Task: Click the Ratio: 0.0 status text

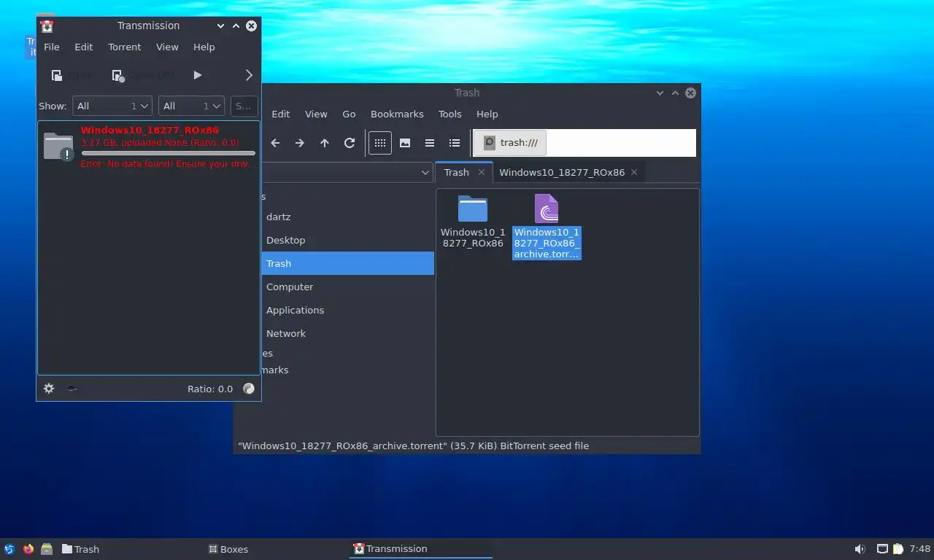Action: [210, 389]
